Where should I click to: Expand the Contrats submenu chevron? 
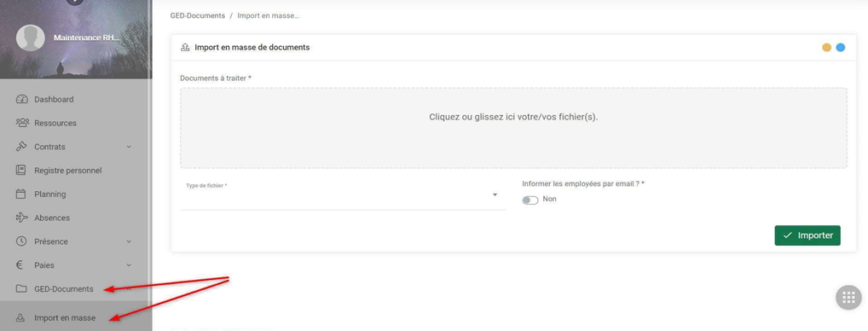(x=129, y=147)
